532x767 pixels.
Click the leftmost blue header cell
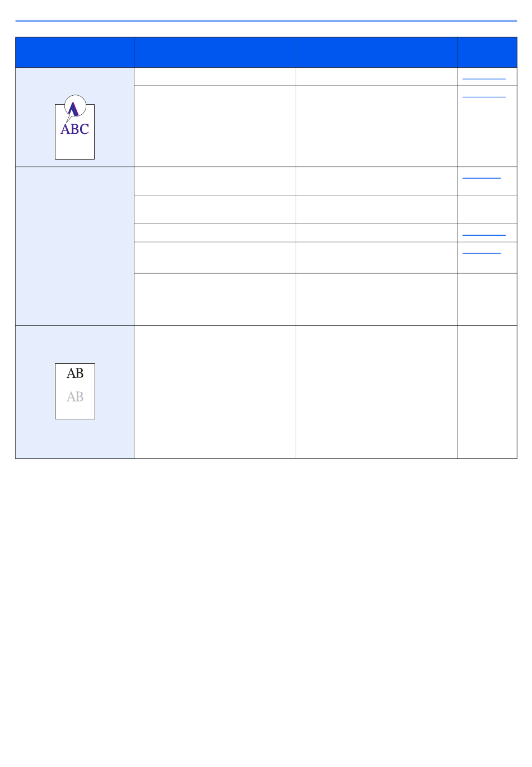click(74, 53)
